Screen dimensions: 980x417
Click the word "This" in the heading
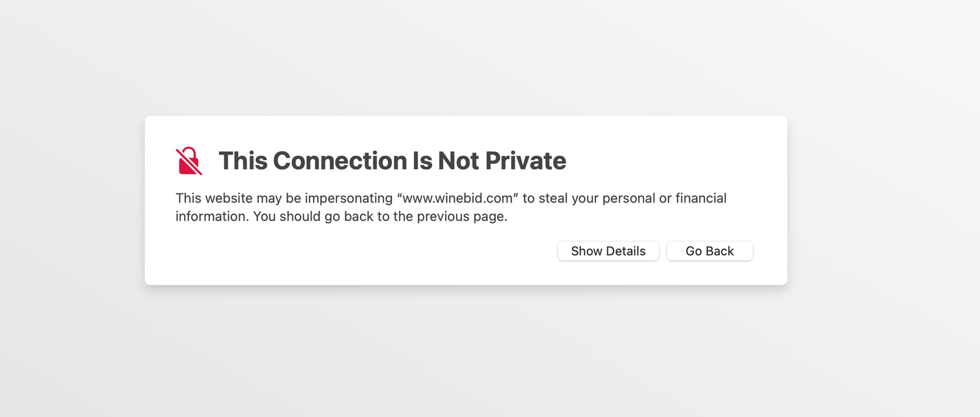[x=243, y=161]
